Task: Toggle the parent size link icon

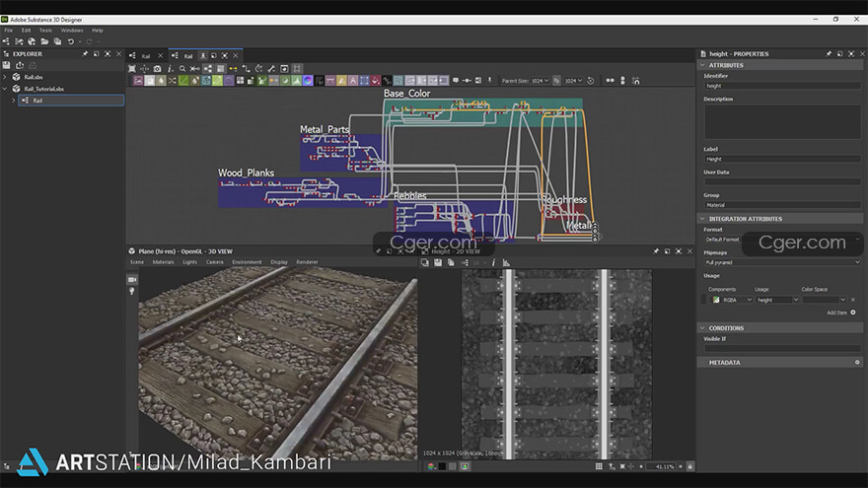Action: (x=556, y=80)
